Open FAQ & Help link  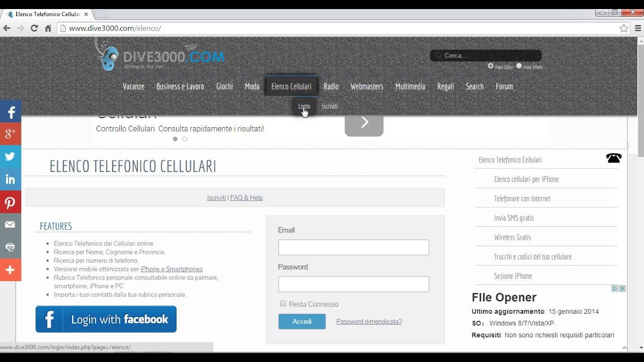[247, 198]
